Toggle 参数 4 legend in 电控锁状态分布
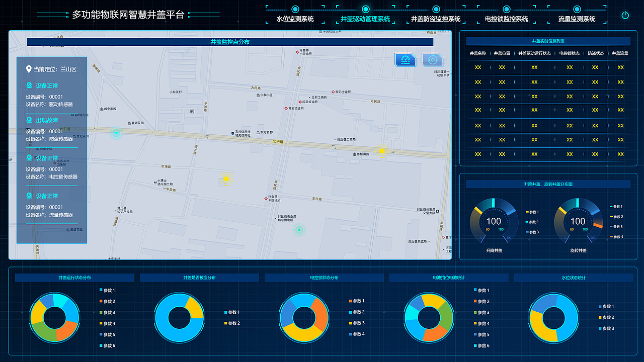The width and height of the screenshot is (644, 362). click(357, 334)
